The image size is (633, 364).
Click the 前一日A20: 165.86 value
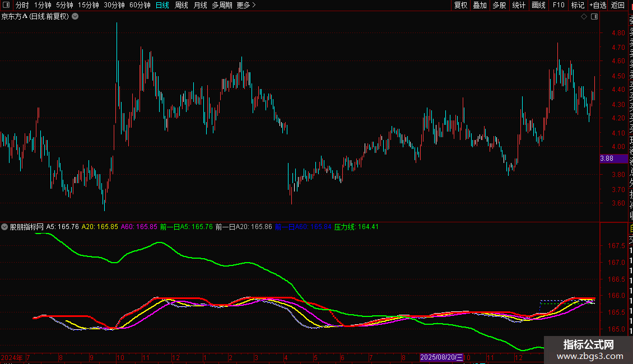click(244, 227)
